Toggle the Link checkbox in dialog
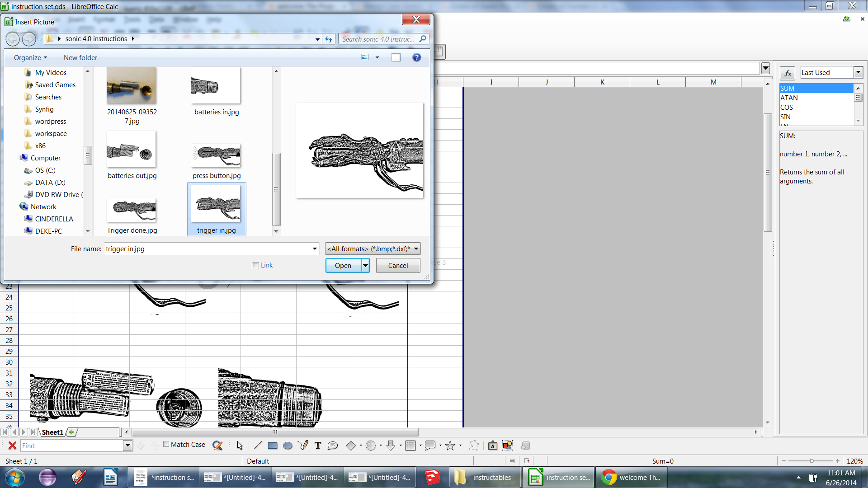This screenshot has width=868, height=488. pyautogui.click(x=255, y=264)
